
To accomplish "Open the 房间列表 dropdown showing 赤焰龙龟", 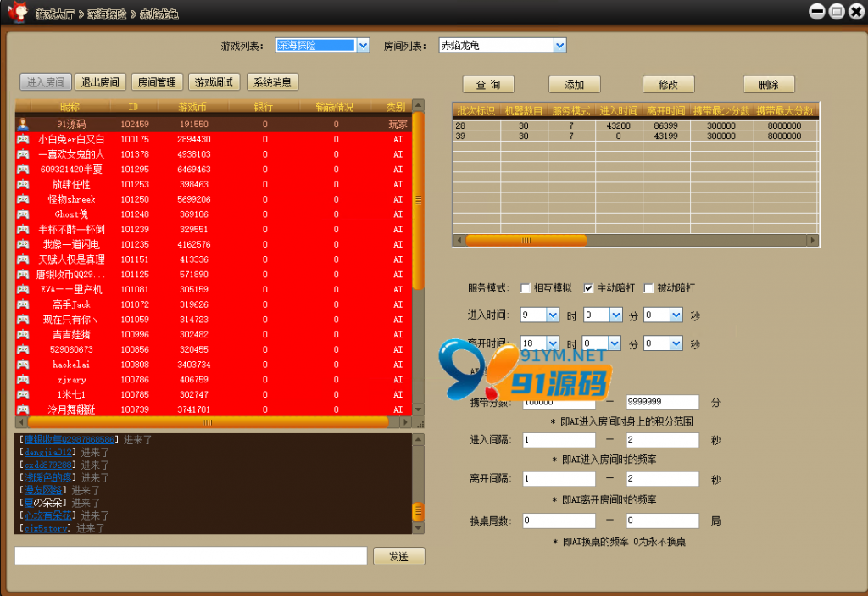I will pos(559,46).
